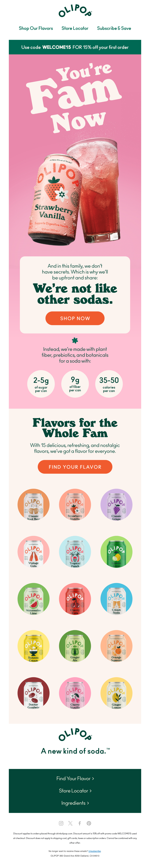This screenshot has width=150, height=868.
Task: Open the Instagram social icon
Action: (x=61, y=823)
